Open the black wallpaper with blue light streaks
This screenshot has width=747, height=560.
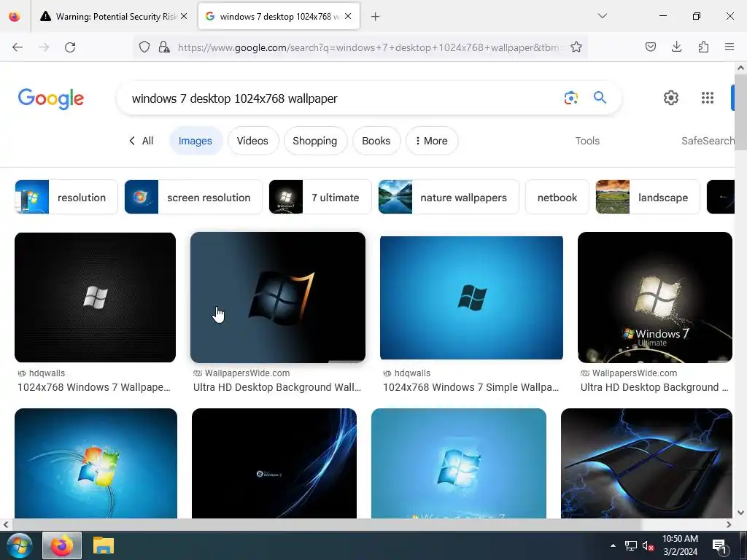(x=274, y=463)
